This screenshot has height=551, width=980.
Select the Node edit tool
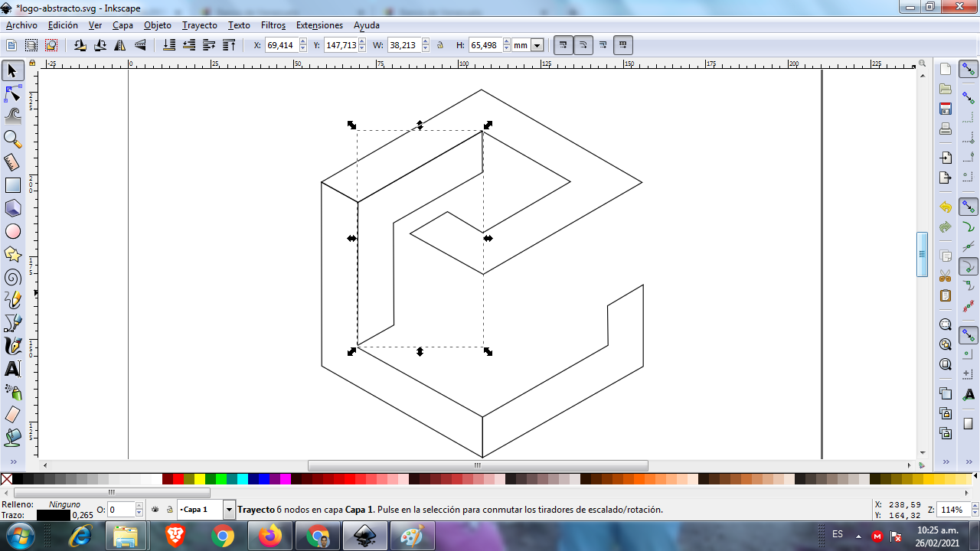pos(12,94)
